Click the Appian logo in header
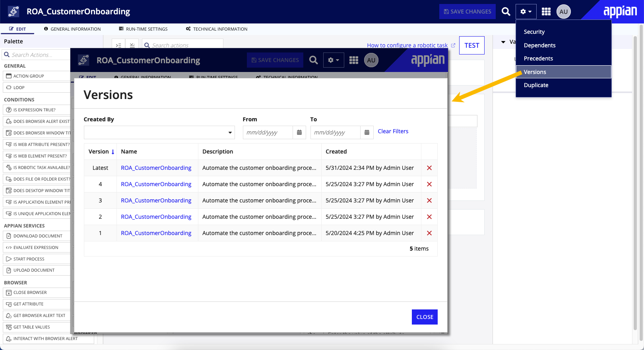 coord(620,11)
